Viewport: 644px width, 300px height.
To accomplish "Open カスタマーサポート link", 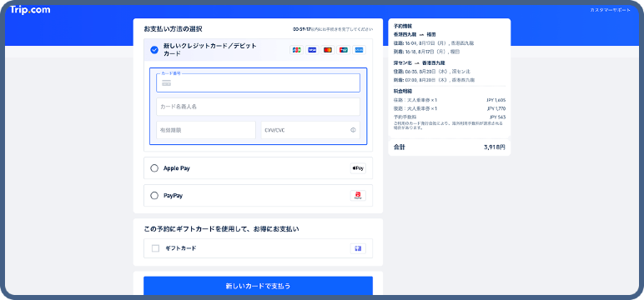I will [x=611, y=10].
